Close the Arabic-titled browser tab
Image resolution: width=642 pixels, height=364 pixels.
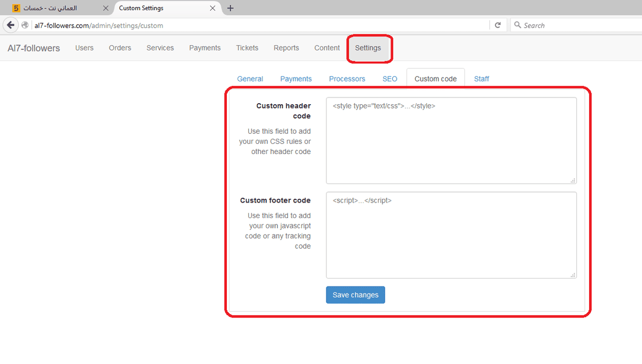click(x=105, y=8)
